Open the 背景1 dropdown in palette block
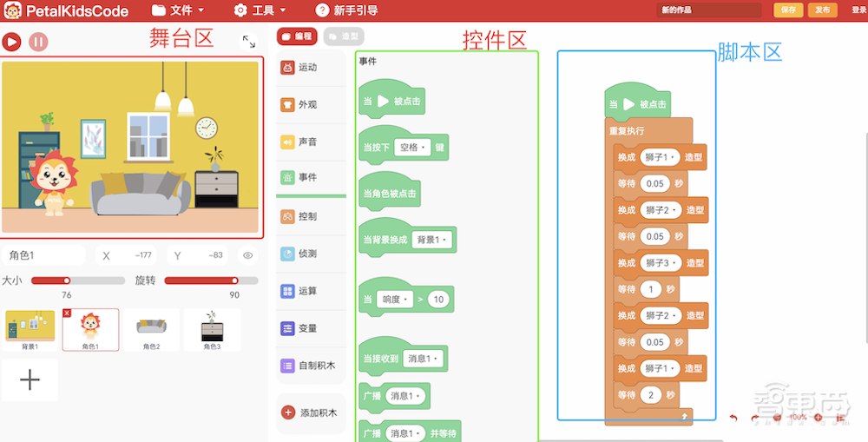 pyautogui.click(x=431, y=240)
